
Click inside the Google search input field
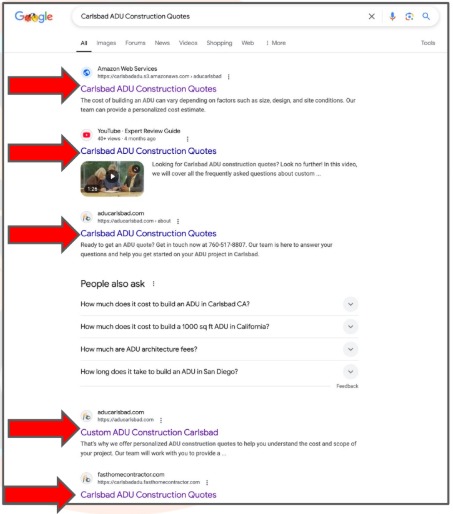pos(220,16)
